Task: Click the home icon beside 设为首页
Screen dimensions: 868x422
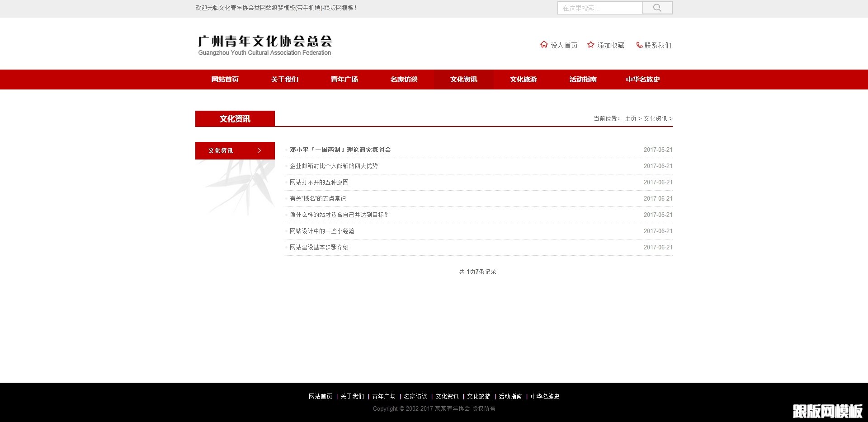Action: [544, 44]
